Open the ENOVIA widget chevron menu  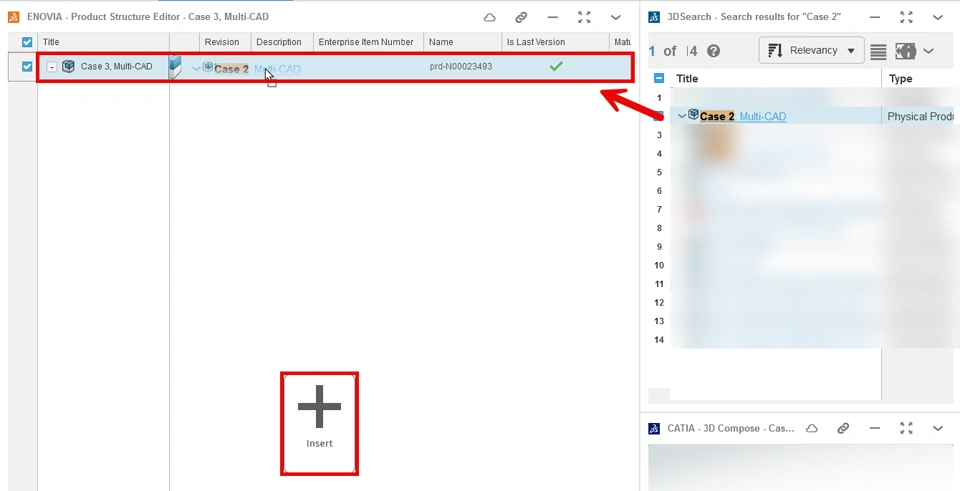[616, 17]
